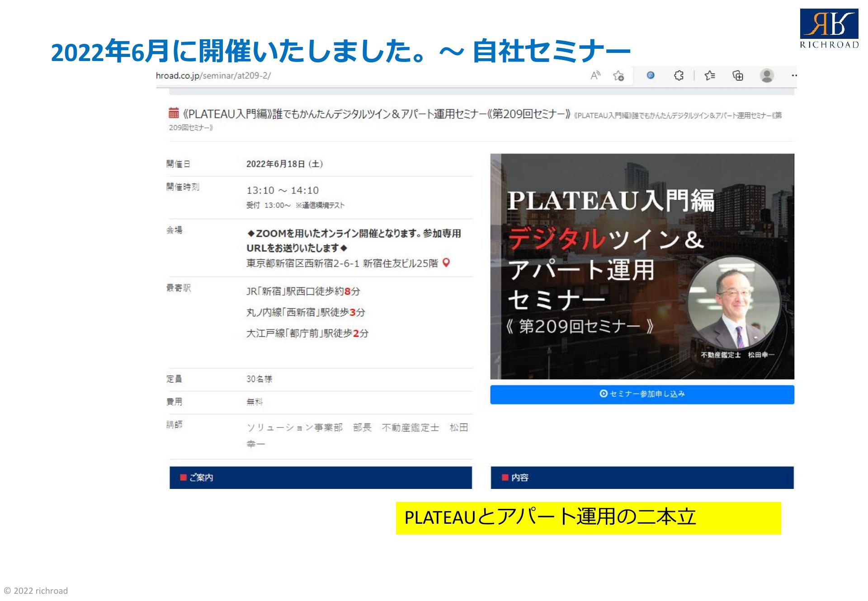Click the Read aloud icon in browser bar
This screenshot has width=868, height=601.
[x=595, y=75]
